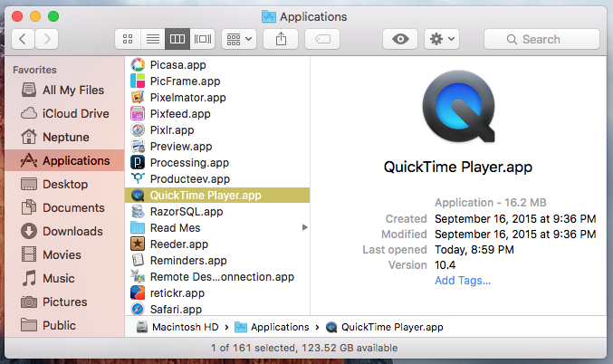Select Picasa.app icon in list
The image size is (613, 364).
138,64
